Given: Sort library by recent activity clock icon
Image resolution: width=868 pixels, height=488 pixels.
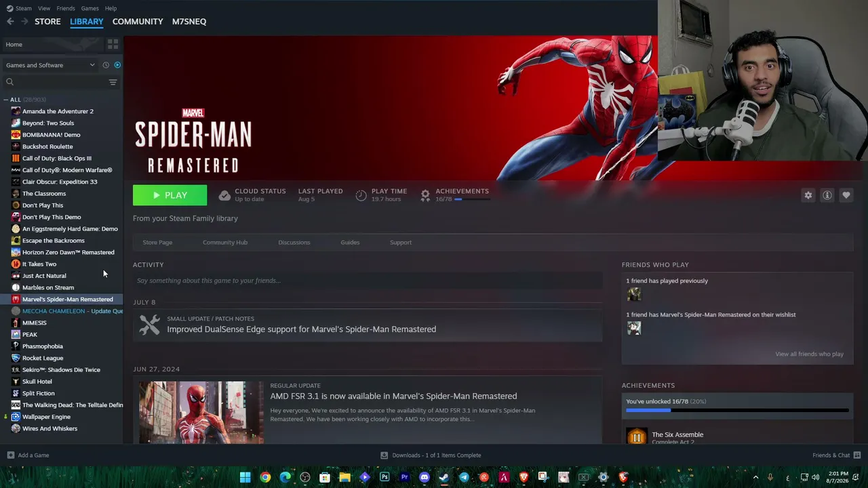Looking at the screenshot, I should (x=106, y=65).
